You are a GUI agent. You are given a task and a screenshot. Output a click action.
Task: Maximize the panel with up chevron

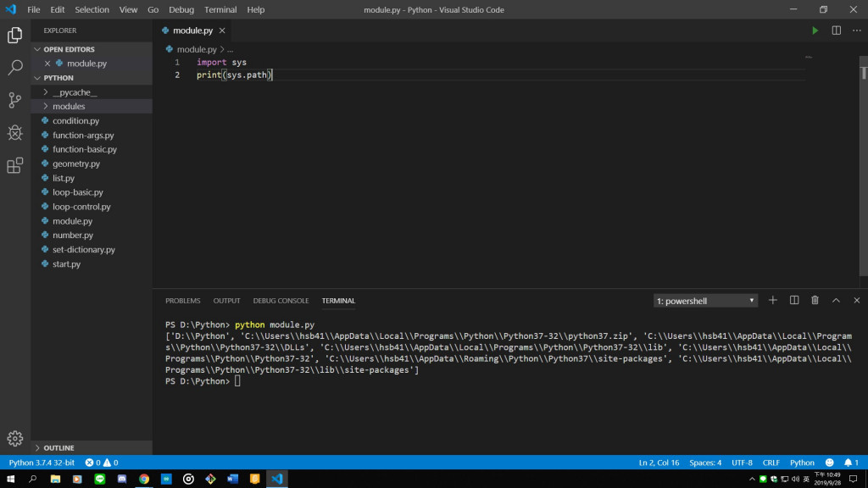click(x=836, y=300)
